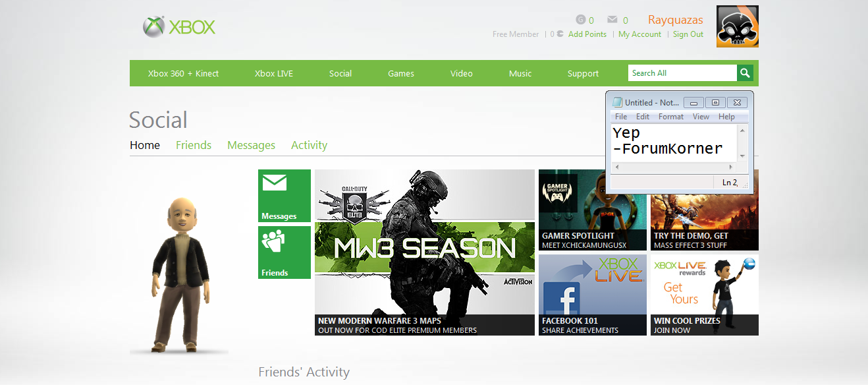The width and height of the screenshot is (868, 385).
Task: Open the envelope messages icon in header
Action: [612, 20]
